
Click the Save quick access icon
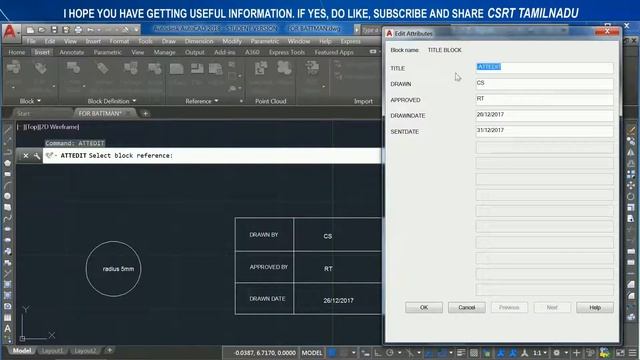click(54, 30)
